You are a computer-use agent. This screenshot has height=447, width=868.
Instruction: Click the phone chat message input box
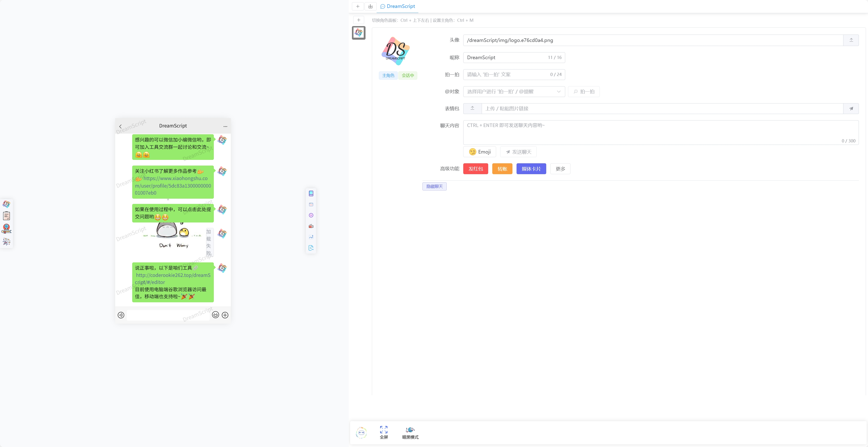tap(168, 315)
